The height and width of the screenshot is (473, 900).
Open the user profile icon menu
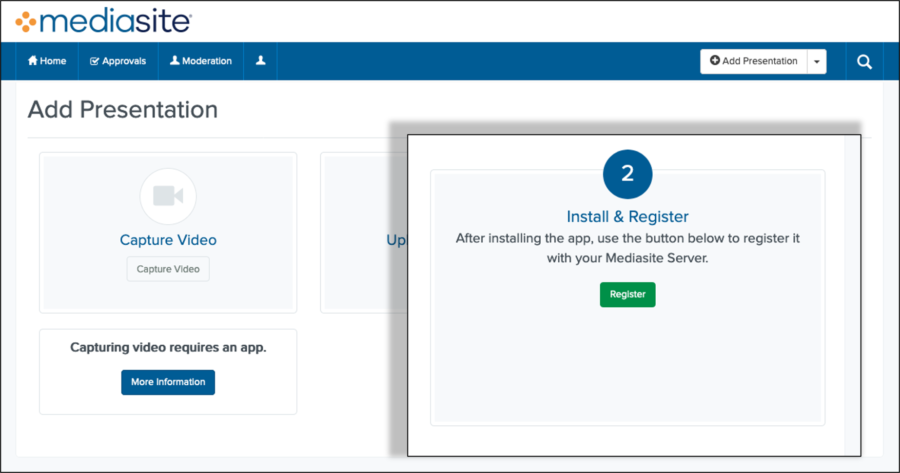[x=261, y=61]
